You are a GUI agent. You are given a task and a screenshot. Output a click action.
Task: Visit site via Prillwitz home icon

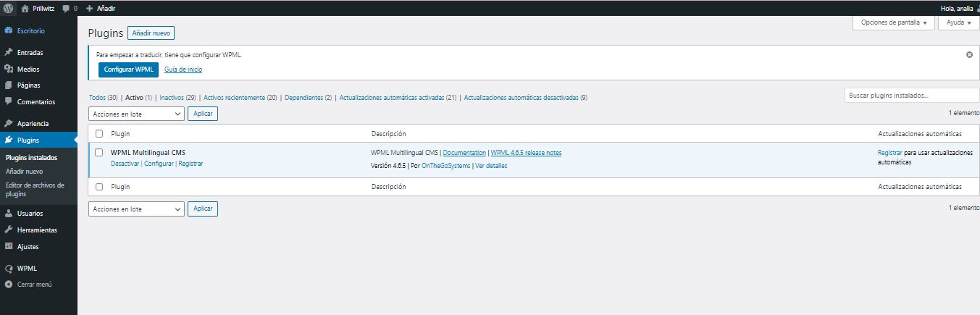coord(25,8)
